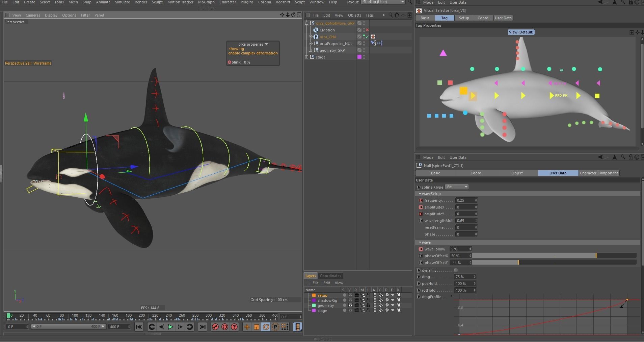This screenshot has height=342, width=644.
Task: Collapse the waveSetup group
Action: [420, 194]
